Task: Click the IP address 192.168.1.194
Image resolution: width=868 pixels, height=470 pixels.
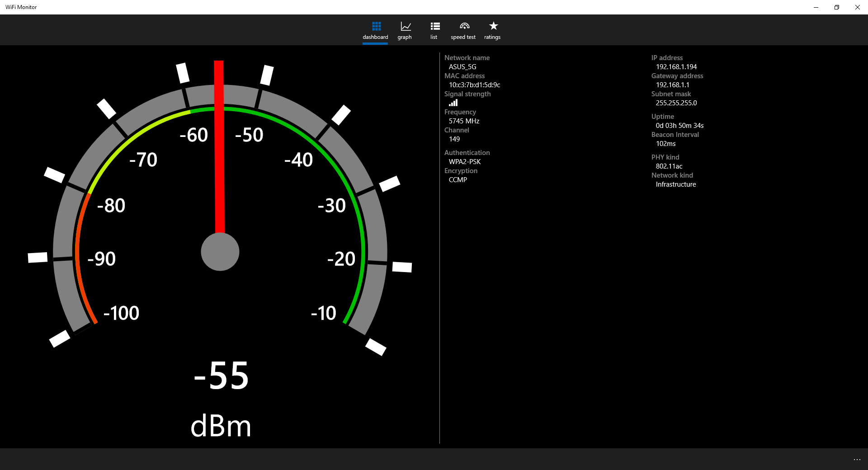Action: coord(676,66)
